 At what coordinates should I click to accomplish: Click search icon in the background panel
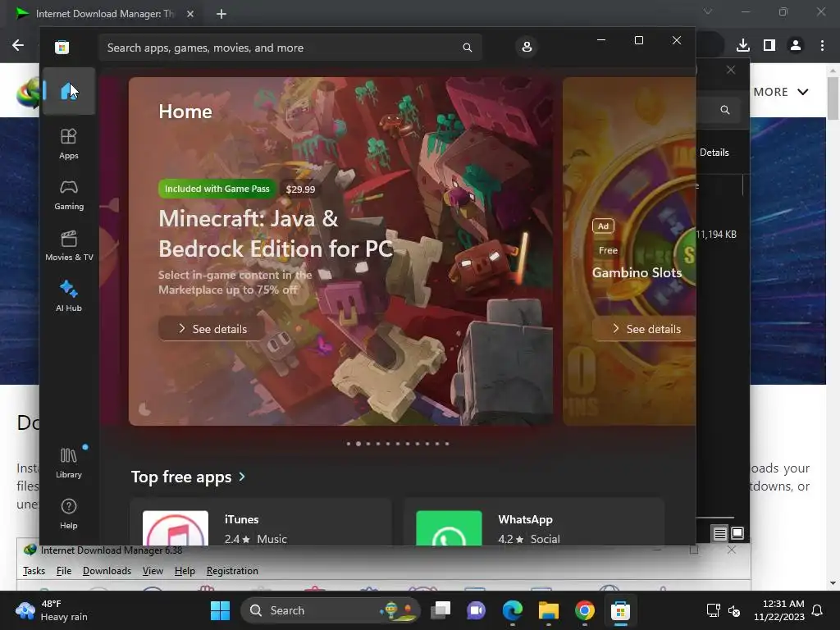point(725,110)
